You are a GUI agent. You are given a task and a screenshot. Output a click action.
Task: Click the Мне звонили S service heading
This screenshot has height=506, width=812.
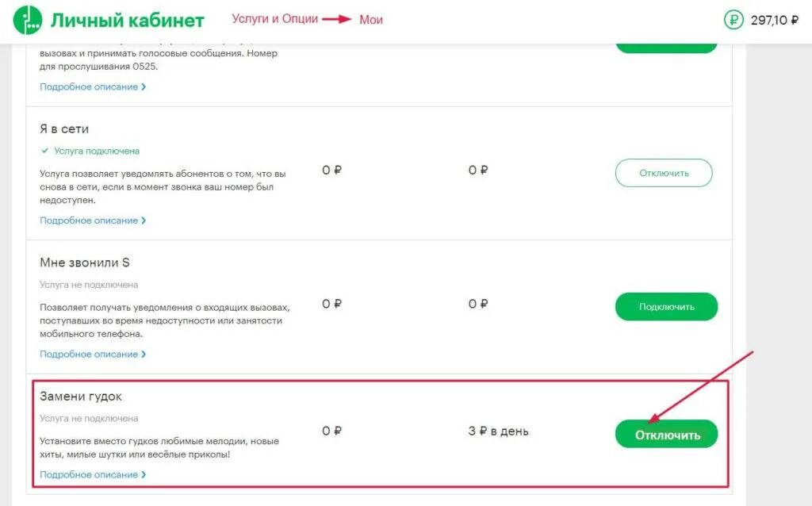click(84, 263)
